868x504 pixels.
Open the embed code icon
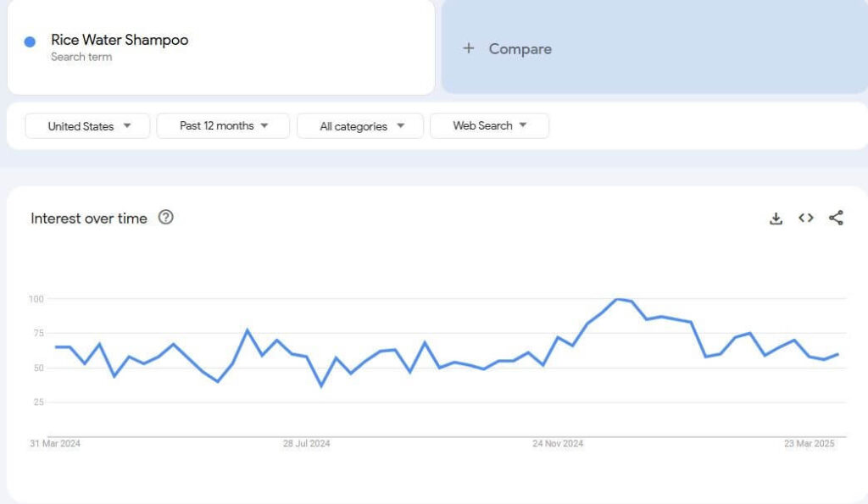pos(806,219)
